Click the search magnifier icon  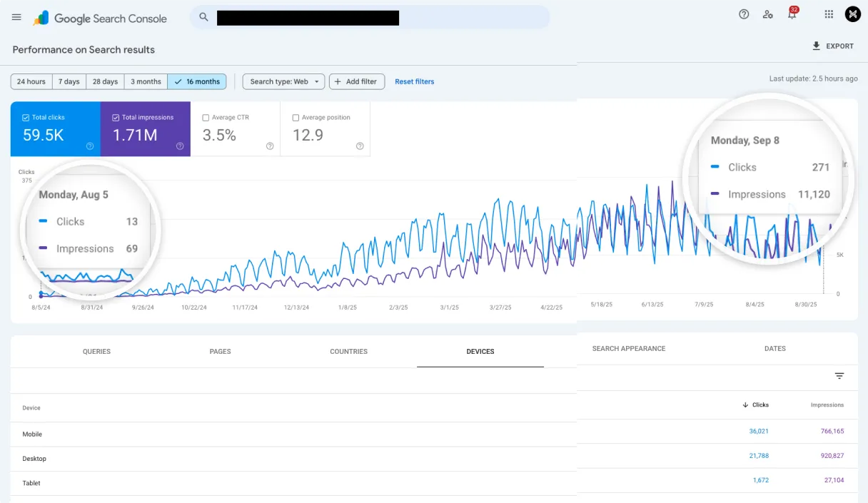click(203, 17)
